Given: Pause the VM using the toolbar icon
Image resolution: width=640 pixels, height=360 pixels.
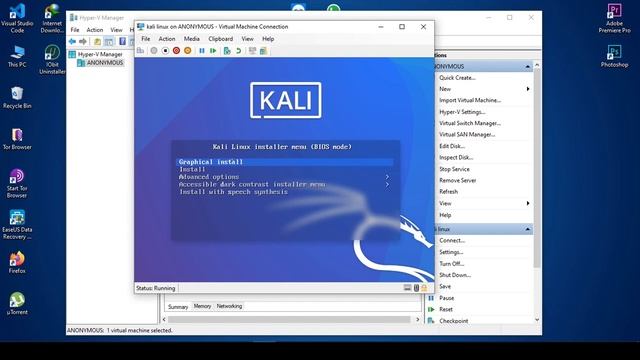Looking at the screenshot, I should click(202, 51).
